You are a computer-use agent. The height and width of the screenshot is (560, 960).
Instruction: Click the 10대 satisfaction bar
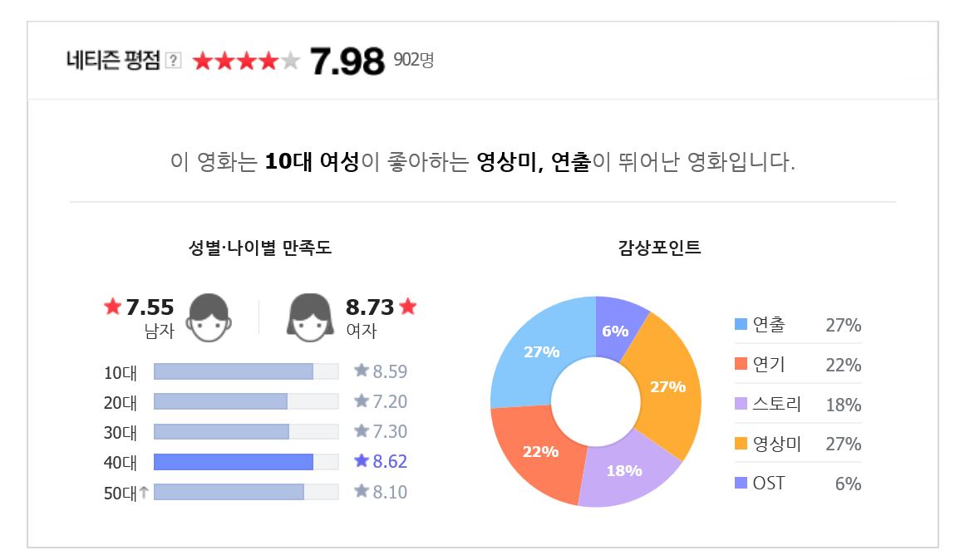click(x=246, y=371)
